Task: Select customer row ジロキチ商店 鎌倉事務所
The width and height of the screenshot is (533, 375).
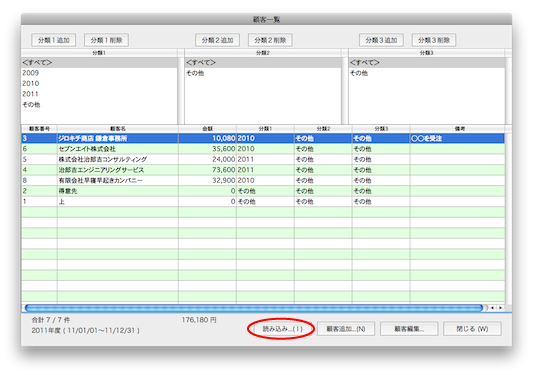Action: [x=263, y=138]
